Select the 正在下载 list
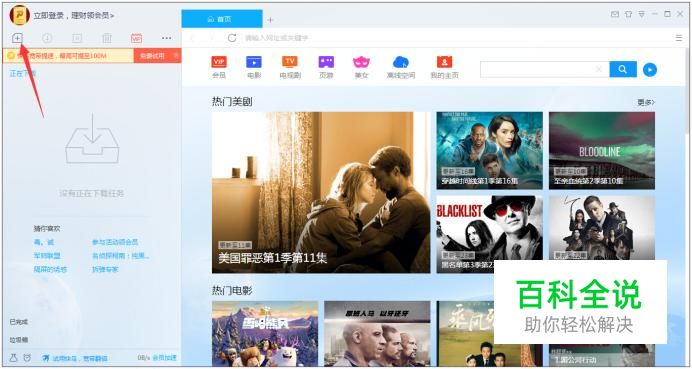 click(x=23, y=74)
